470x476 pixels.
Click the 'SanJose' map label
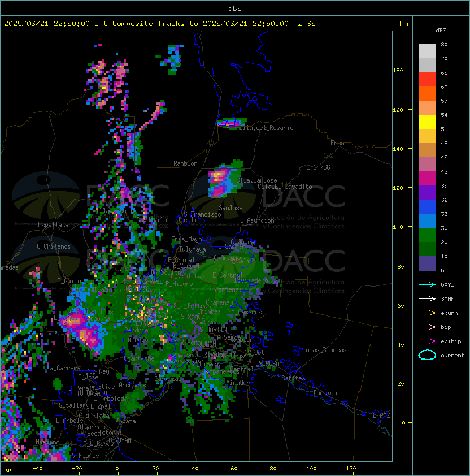[230, 208]
